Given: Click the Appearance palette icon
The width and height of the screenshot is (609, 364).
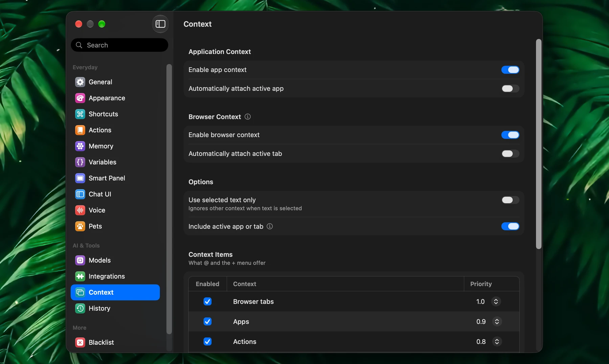Looking at the screenshot, I should (80, 98).
